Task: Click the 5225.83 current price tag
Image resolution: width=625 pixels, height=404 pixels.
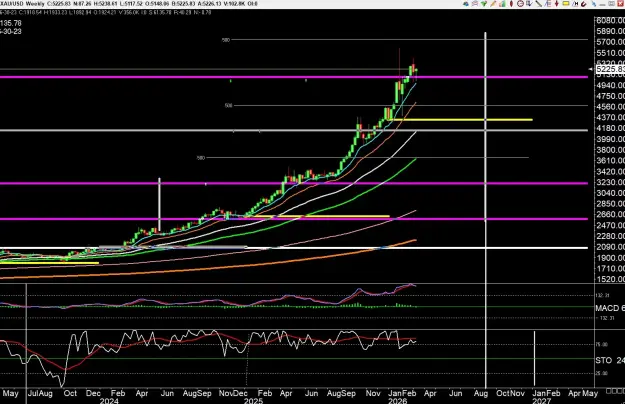Action: click(610, 69)
